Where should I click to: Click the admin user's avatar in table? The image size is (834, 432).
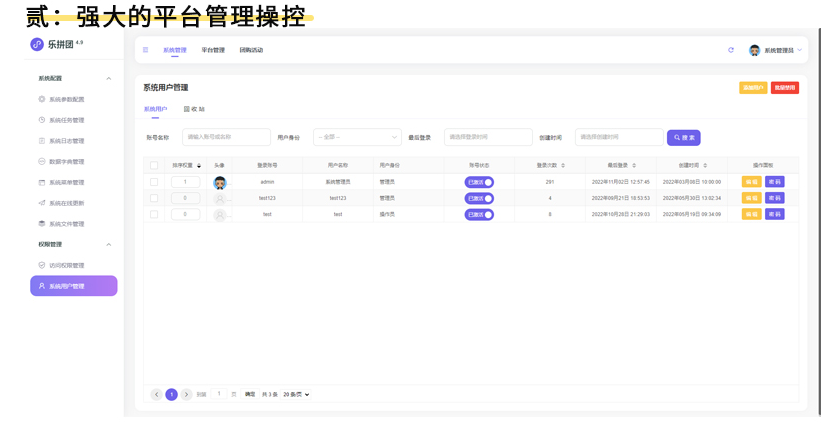pos(220,182)
